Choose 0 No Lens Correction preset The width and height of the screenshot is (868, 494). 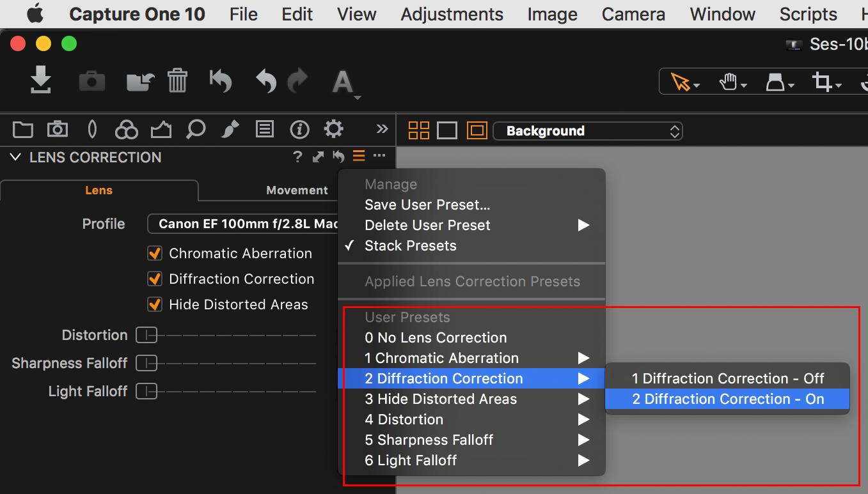(471, 337)
